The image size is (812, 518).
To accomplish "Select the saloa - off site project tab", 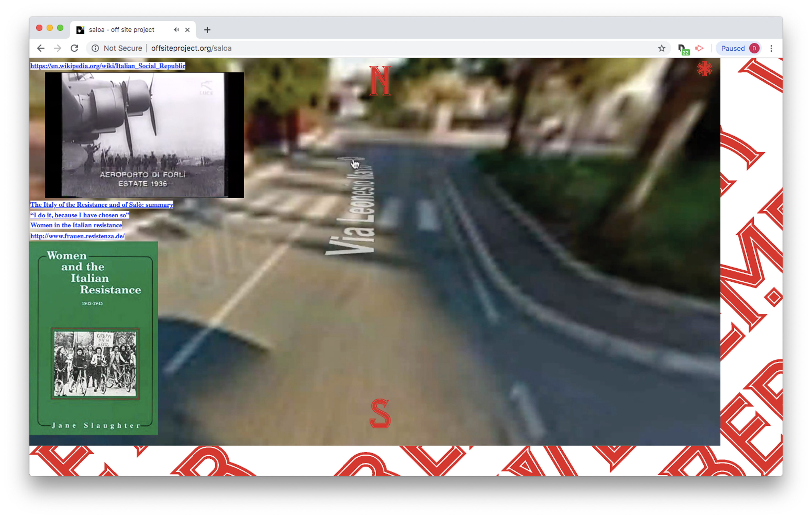I will pos(121,30).
